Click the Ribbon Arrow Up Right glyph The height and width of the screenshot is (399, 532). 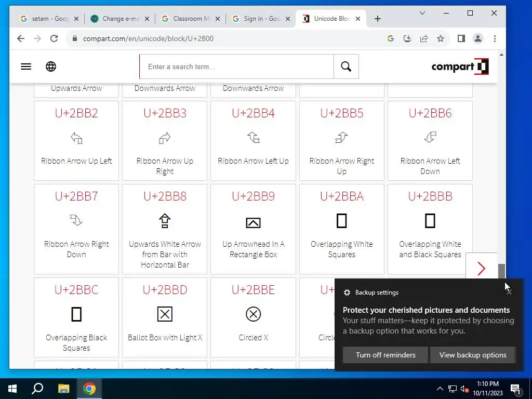165,138
